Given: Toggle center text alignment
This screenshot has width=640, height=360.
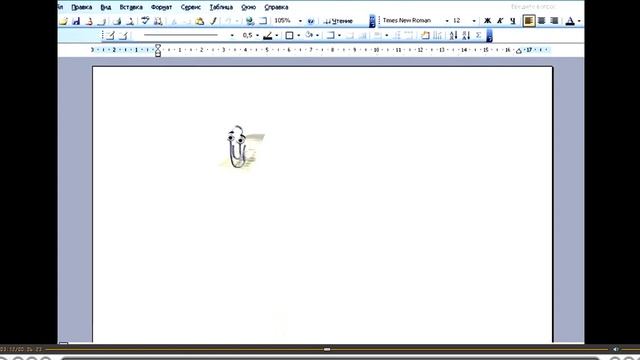Looking at the screenshot, I should tap(541, 21).
